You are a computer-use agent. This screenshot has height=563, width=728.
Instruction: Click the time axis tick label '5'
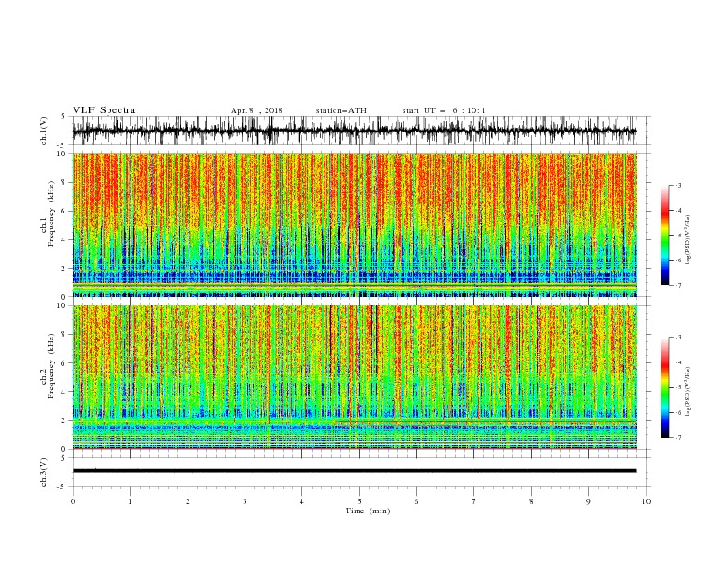point(359,501)
